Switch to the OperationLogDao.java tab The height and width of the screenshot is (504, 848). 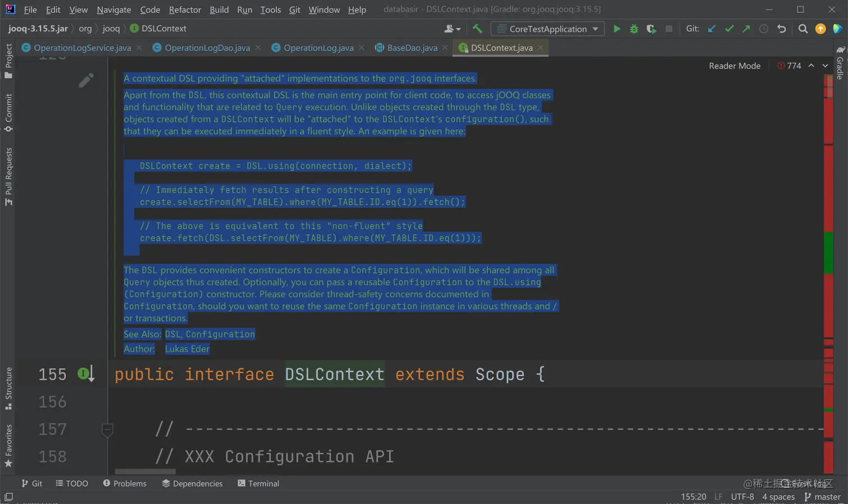(x=207, y=48)
